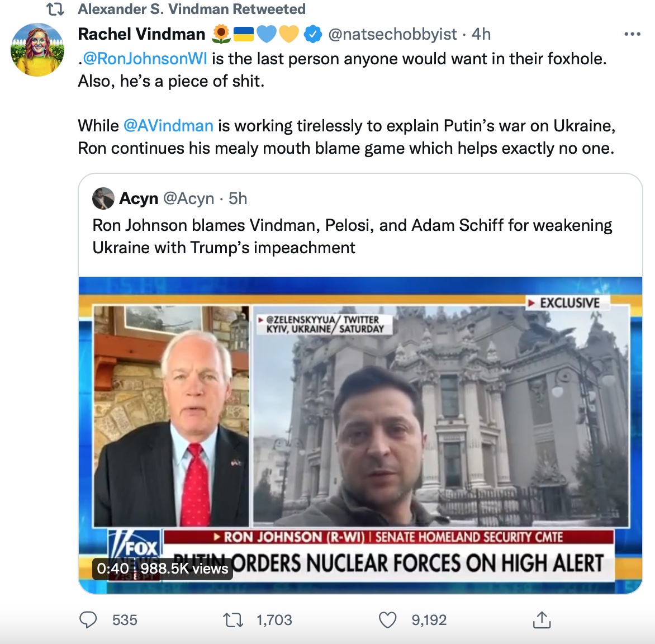Open the quoted tweet 5h timestamp
The width and height of the screenshot is (655, 644).
(x=238, y=198)
